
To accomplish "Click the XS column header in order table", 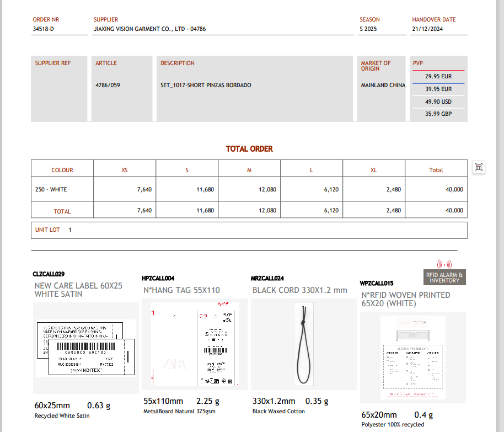I will pyautogui.click(x=125, y=170).
